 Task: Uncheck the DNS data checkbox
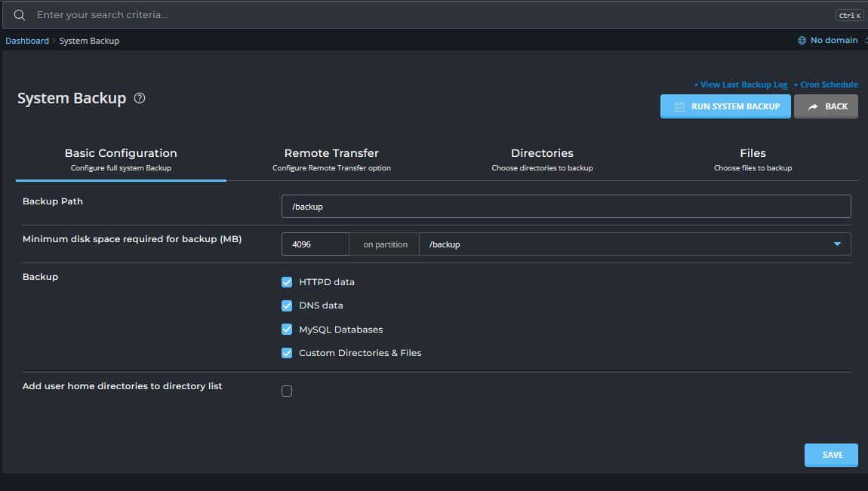click(x=287, y=305)
